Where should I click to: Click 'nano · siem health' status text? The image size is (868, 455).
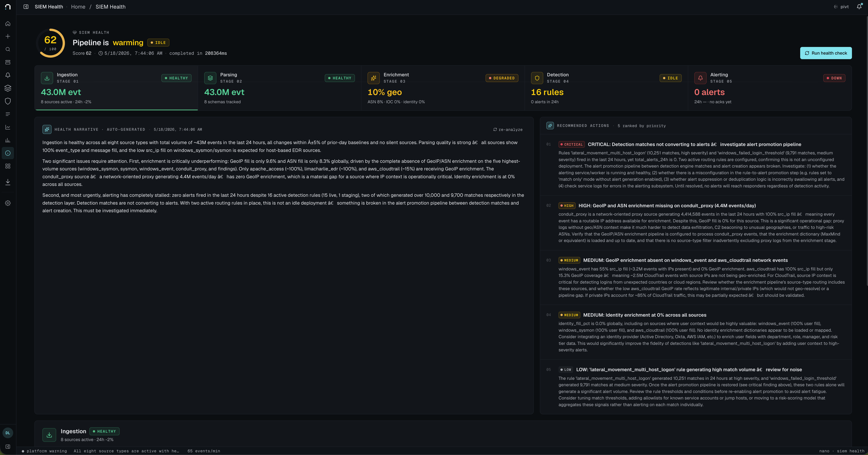tap(842, 451)
